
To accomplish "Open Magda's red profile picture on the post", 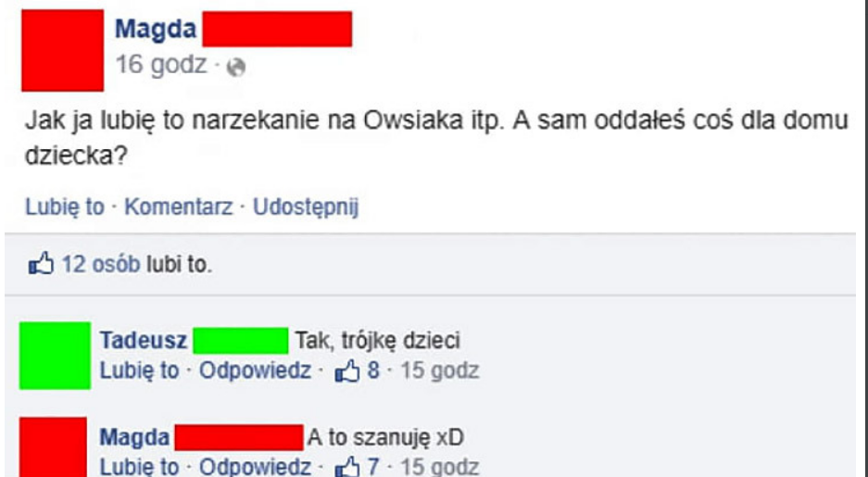I will (x=63, y=50).
